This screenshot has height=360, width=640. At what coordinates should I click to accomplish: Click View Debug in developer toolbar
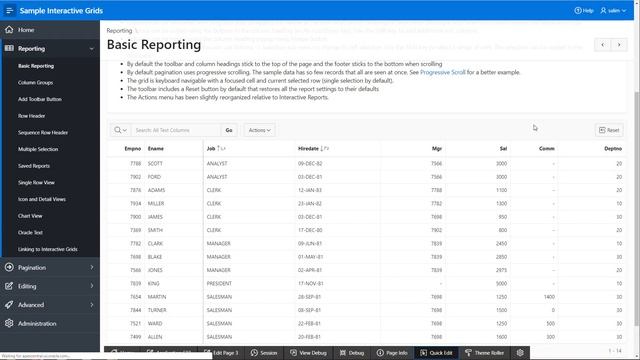point(309,353)
